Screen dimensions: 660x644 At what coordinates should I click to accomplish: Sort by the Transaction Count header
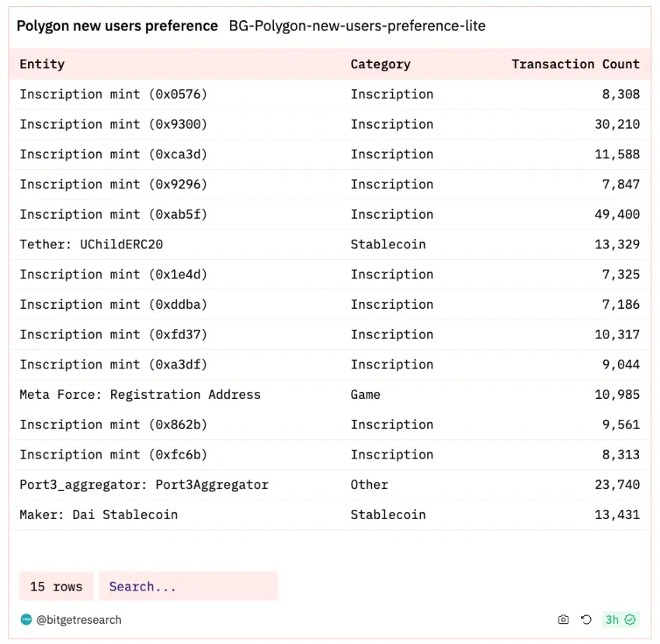click(575, 64)
